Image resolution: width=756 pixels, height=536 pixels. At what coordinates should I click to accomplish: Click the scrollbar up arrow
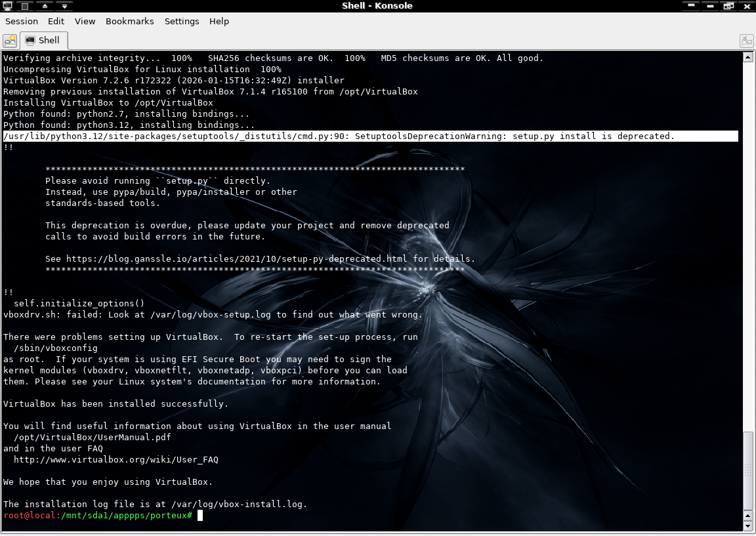(748, 57)
